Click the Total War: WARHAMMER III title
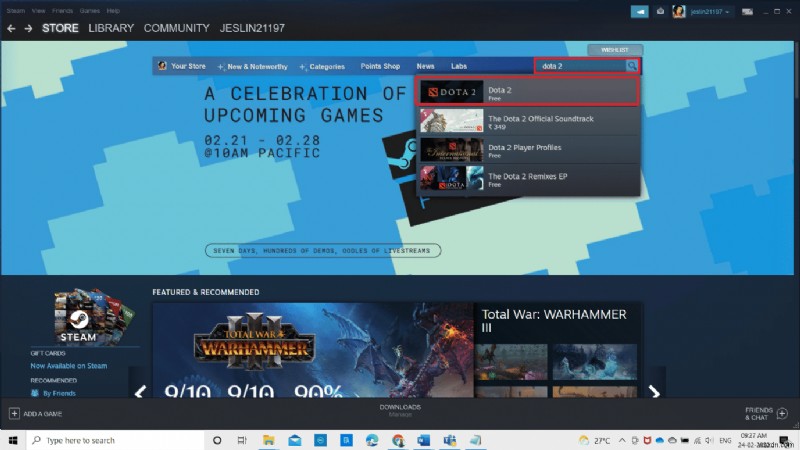This screenshot has width=800, height=450. [554, 321]
